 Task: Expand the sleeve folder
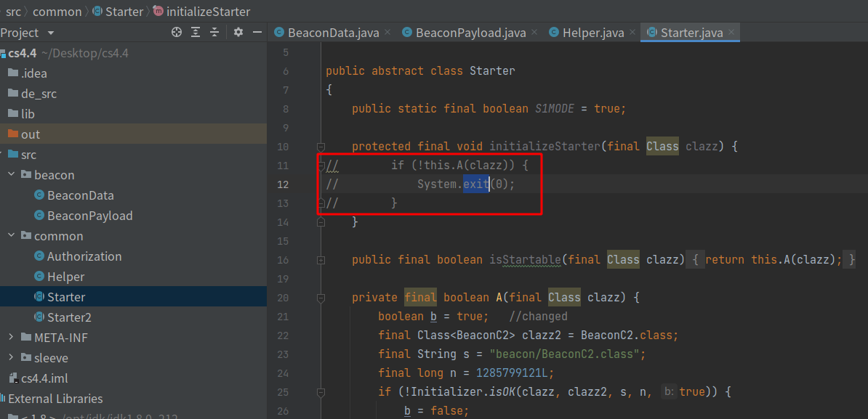tap(11, 358)
